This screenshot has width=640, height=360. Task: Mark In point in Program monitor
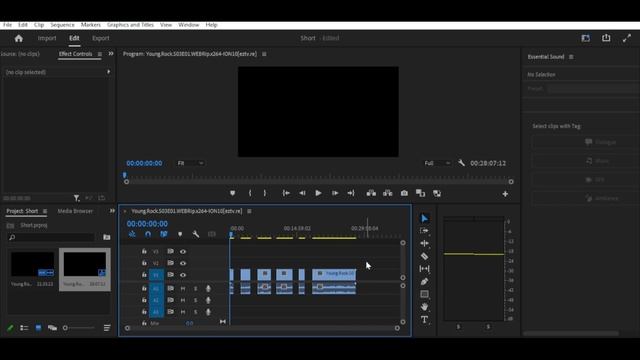point(250,193)
